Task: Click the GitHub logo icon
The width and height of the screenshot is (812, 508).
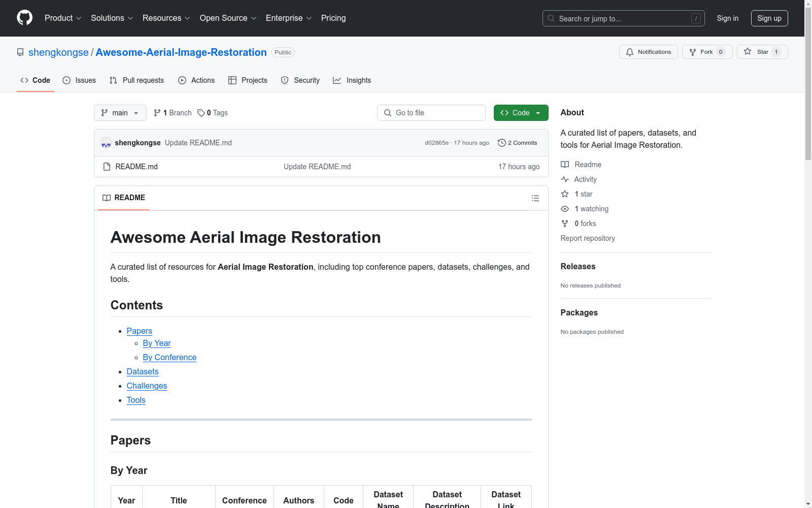Action: tap(24, 18)
